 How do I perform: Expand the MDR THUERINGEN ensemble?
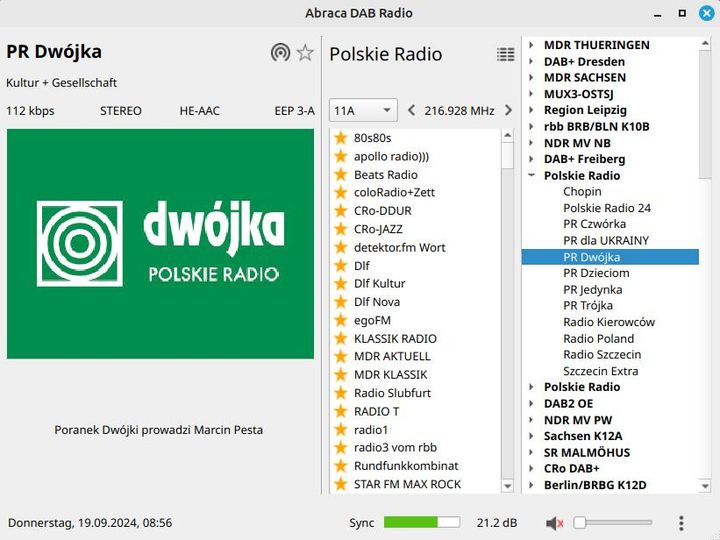(531, 45)
